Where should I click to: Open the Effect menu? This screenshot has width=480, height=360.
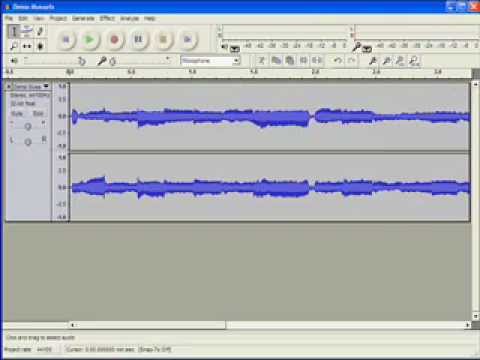(107, 18)
